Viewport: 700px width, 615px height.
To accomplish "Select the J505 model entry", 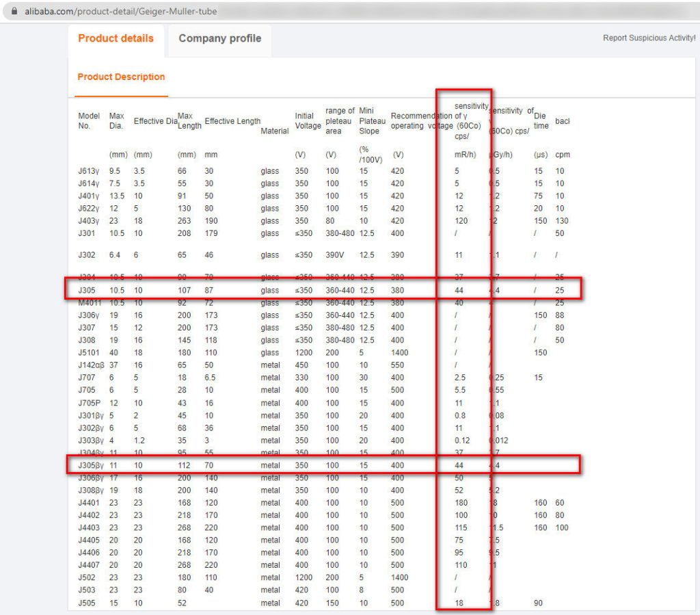I will point(85,603).
